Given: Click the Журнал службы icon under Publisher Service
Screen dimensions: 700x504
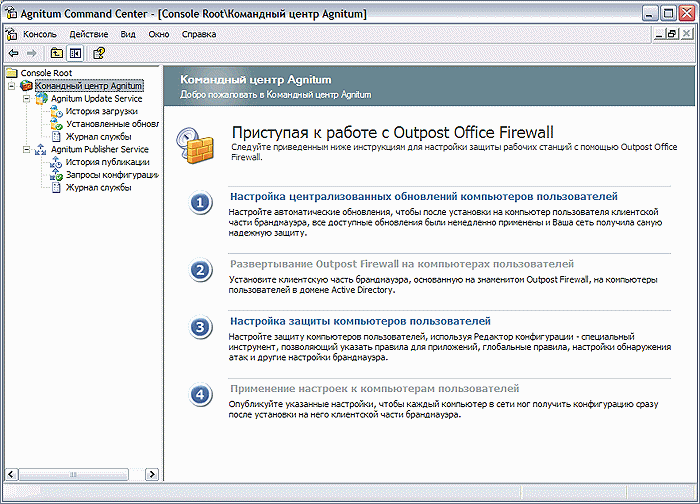Looking at the screenshot, I should (56, 187).
